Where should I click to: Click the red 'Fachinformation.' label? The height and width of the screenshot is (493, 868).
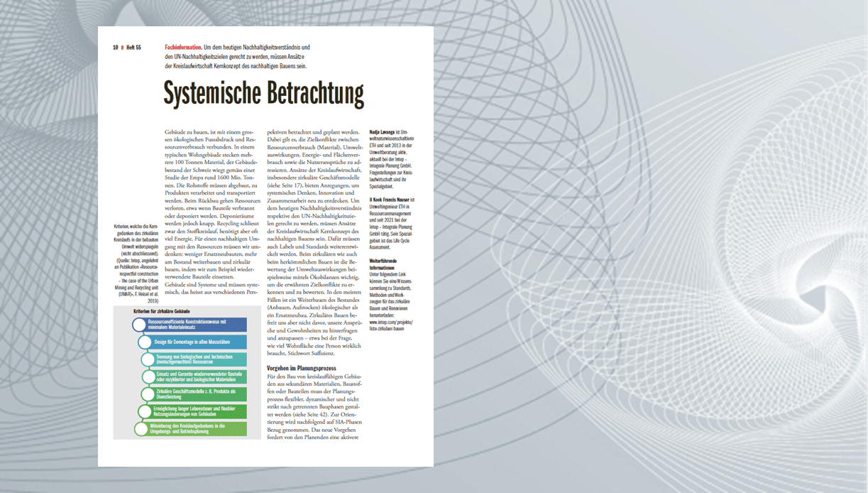(x=183, y=48)
